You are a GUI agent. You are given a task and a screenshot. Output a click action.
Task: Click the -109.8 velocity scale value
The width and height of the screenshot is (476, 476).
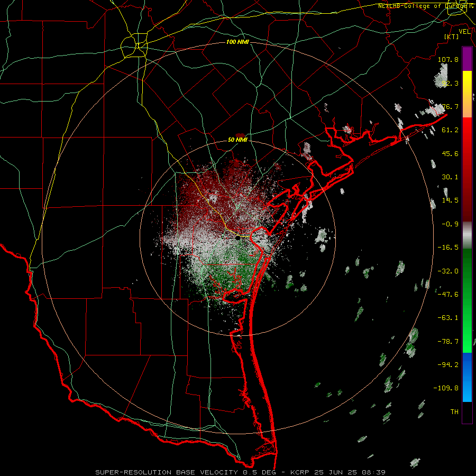coord(446,388)
